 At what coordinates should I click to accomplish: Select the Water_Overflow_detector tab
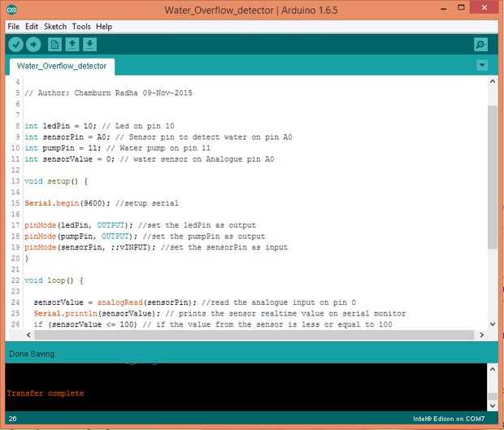pyautogui.click(x=62, y=66)
